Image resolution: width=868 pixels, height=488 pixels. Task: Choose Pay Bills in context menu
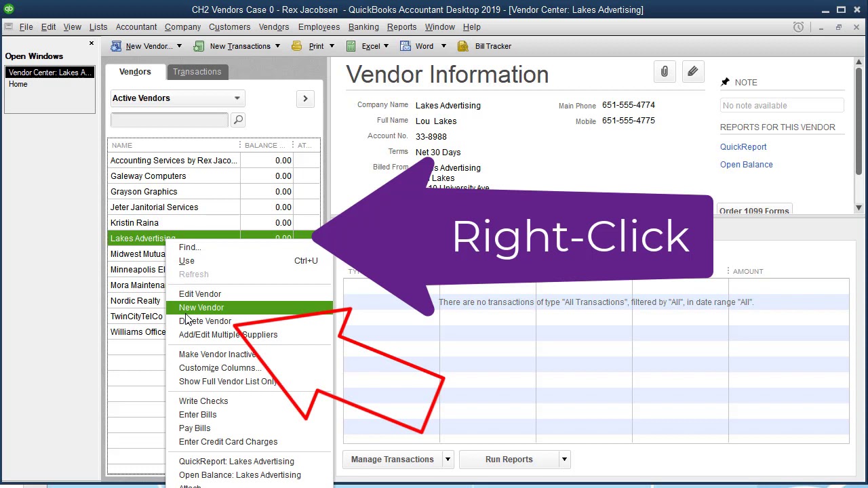[250, 428]
